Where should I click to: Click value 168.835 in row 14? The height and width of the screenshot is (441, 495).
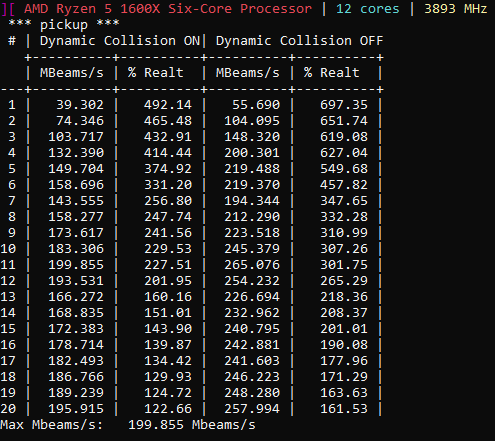coord(76,313)
